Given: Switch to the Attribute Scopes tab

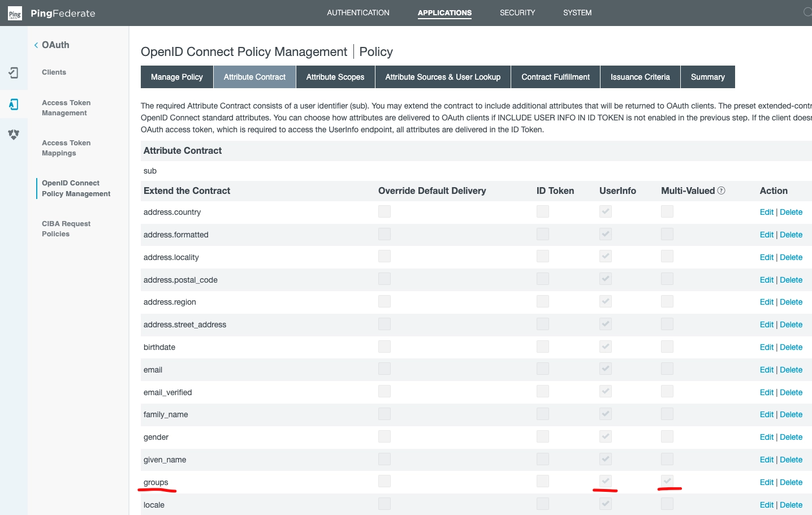Looking at the screenshot, I should click(335, 77).
